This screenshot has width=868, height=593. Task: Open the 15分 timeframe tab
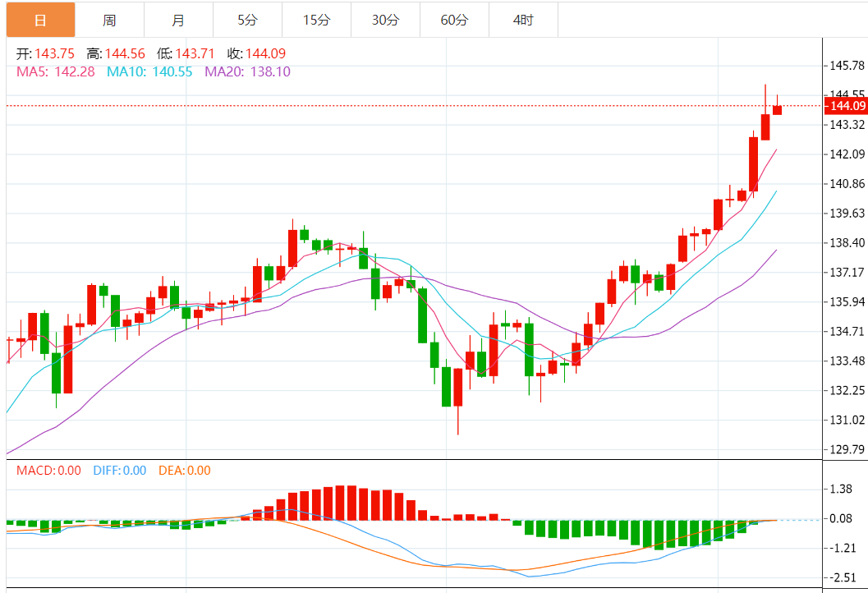pos(317,20)
